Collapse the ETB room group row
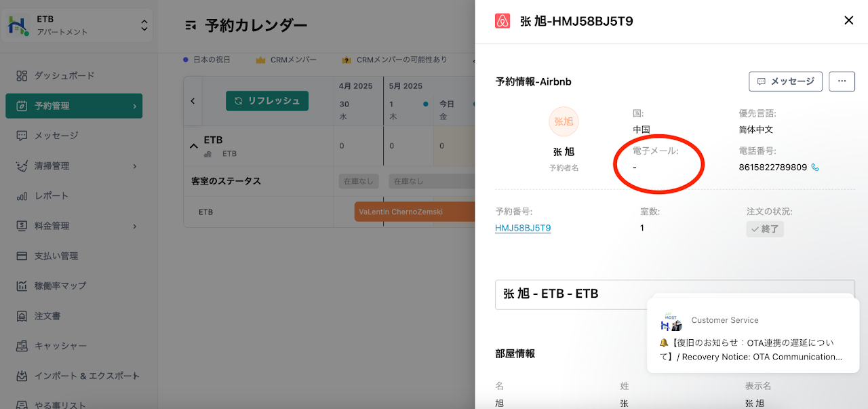Image resolution: width=868 pixels, height=409 pixels. (x=194, y=145)
